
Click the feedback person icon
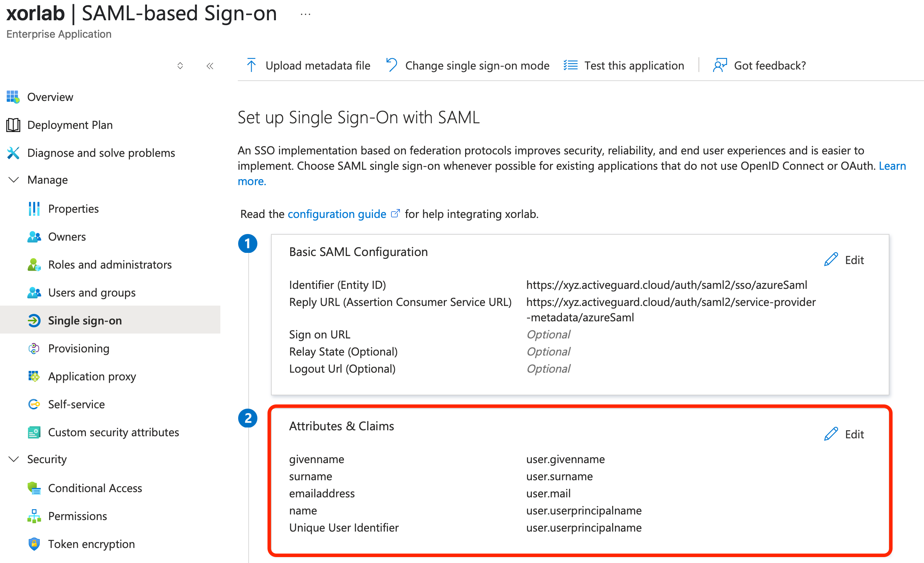tap(720, 65)
